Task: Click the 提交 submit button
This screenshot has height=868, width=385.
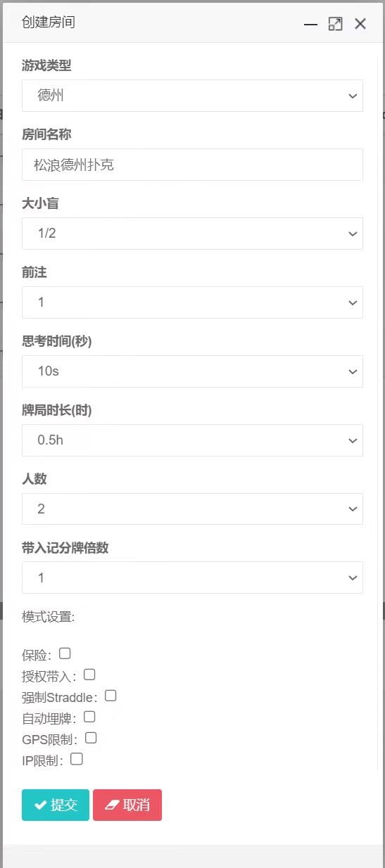Action: pos(56,805)
